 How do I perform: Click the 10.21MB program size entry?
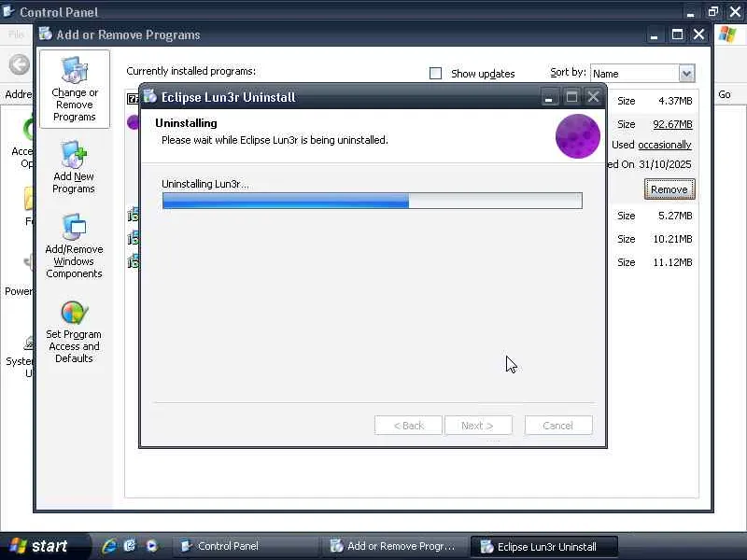point(672,239)
